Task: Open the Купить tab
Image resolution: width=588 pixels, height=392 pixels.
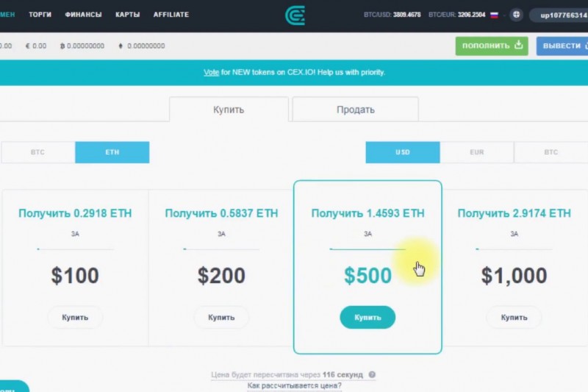Action: [229, 110]
